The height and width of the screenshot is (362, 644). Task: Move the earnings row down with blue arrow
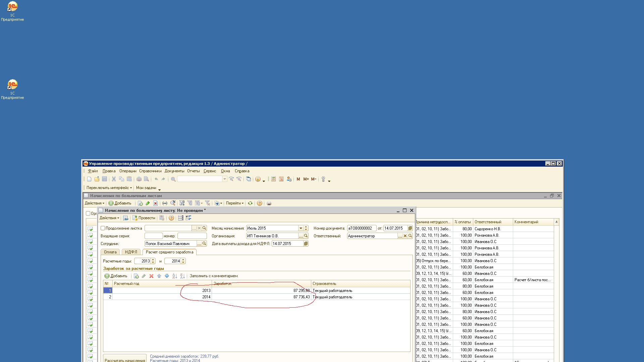(167, 276)
